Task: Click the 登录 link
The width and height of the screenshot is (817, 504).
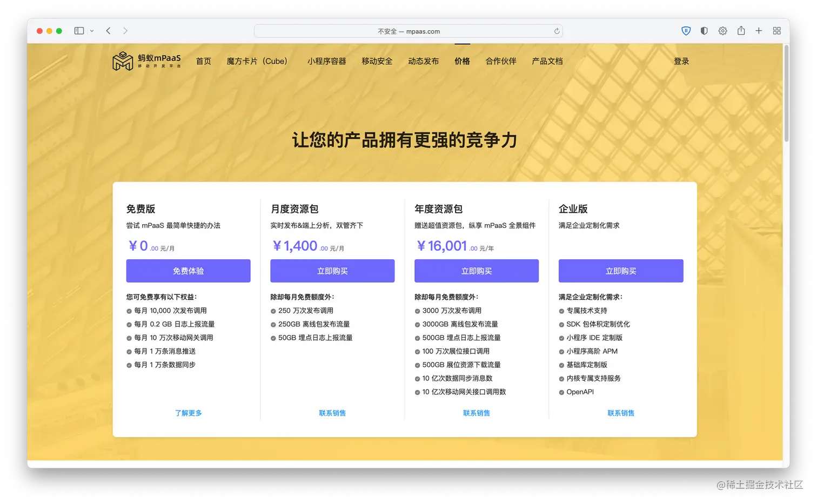Action: [x=681, y=61]
